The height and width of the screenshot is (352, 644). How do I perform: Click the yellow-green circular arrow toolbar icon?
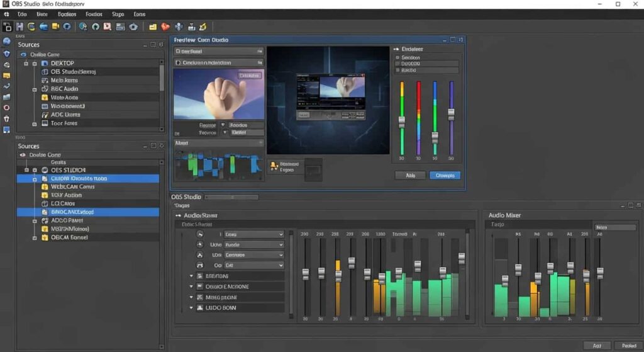coord(31,26)
